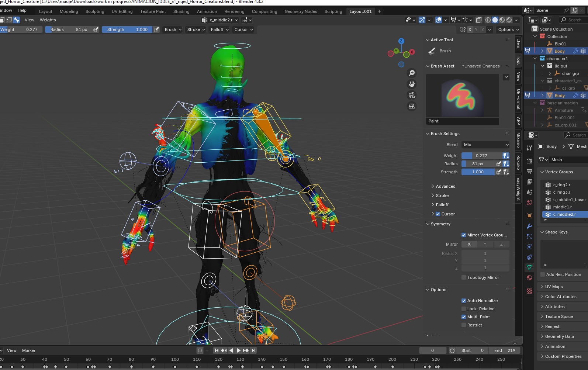This screenshot has height=370, width=588.
Task: Adjust the Weight slider in Brush Settings
Action: point(482,156)
